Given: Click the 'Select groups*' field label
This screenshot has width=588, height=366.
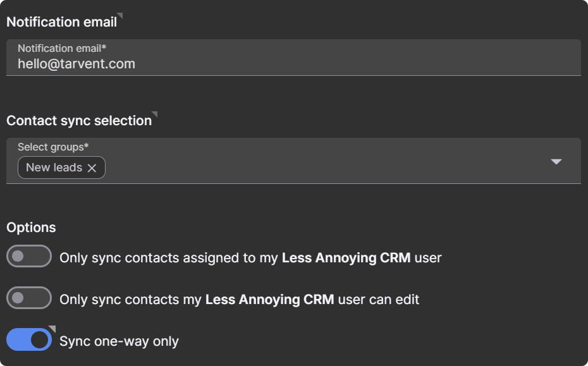Looking at the screenshot, I should tap(53, 147).
